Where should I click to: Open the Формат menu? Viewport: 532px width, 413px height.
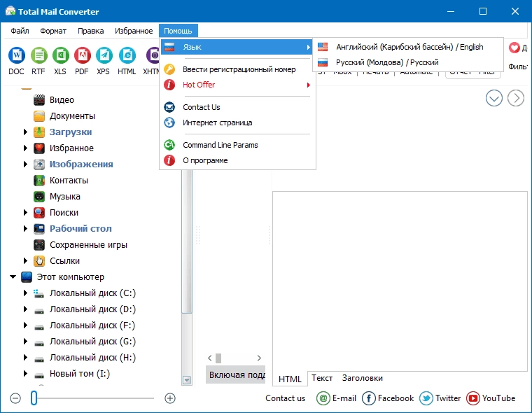[53, 31]
